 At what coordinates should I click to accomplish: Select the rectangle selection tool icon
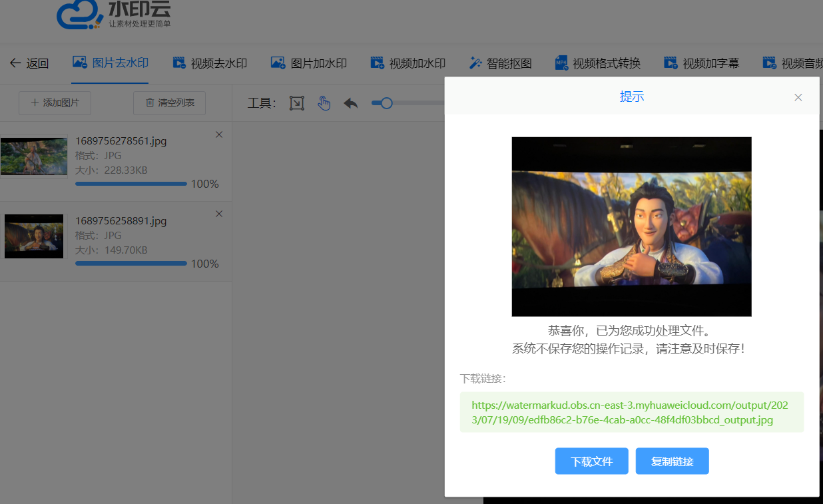297,103
